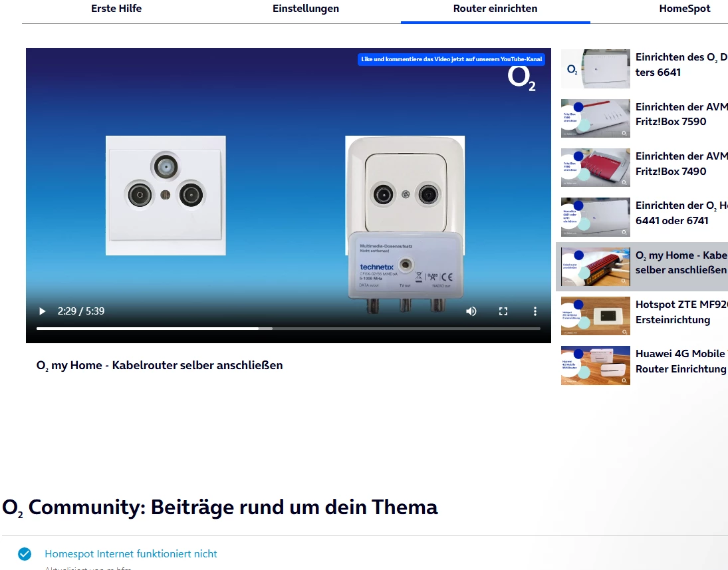Click the video title 'Kabelrouter selber anschließen'
The width and height of the screenshot is (728, 570).
[x=160, y=366]
